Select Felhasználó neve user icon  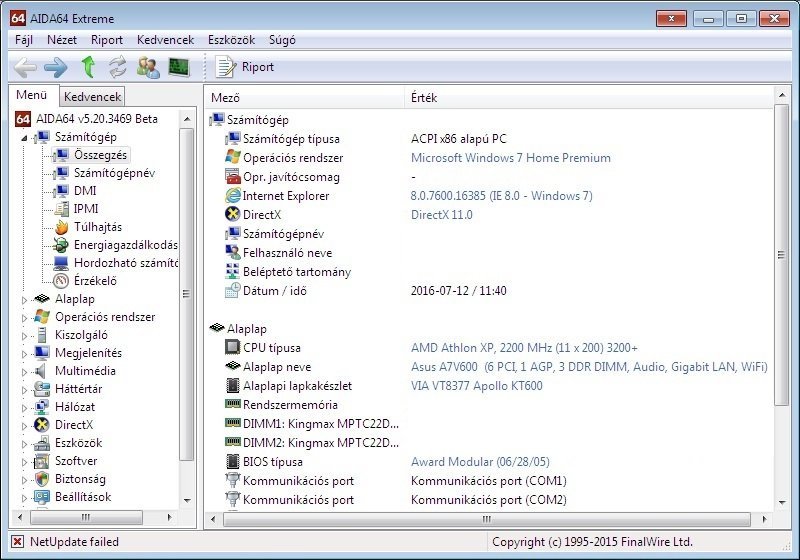233,252
